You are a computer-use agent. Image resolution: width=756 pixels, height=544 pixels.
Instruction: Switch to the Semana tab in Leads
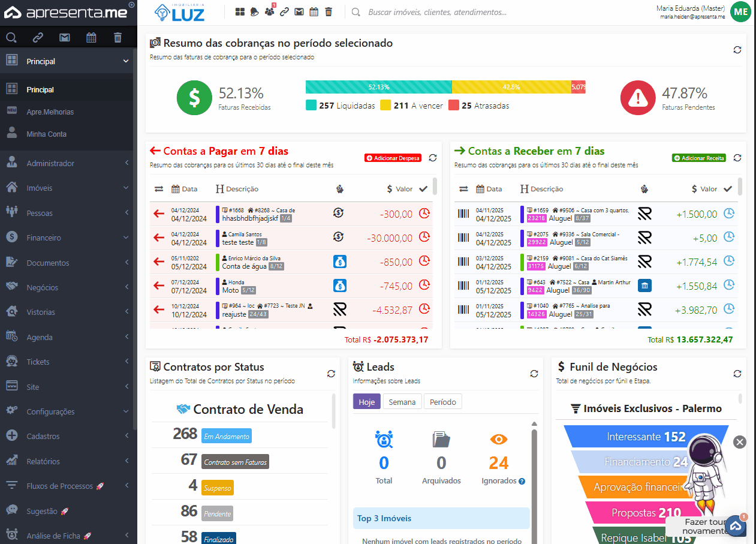402,402
